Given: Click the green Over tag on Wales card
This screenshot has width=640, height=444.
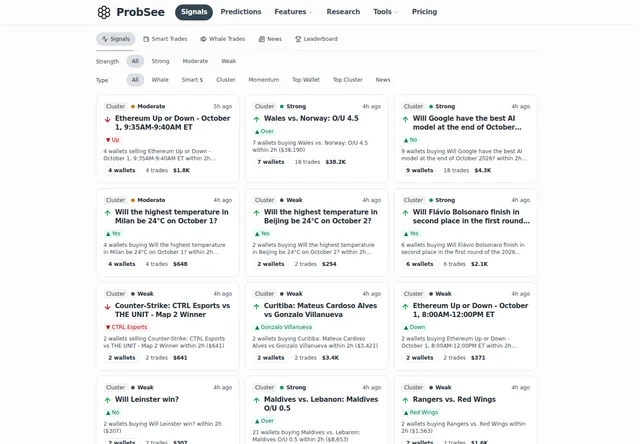Looking at the screenshot, I should click(x=264, y=131).
